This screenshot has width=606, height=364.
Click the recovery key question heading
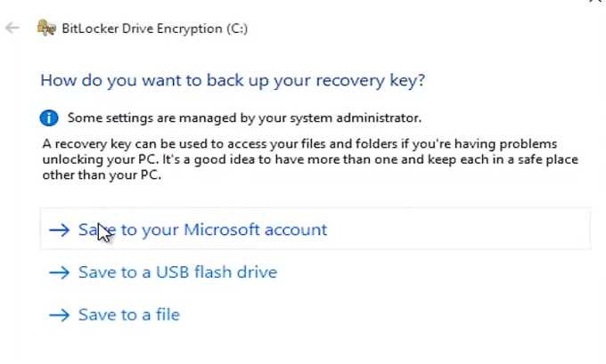tap(233, 81)
